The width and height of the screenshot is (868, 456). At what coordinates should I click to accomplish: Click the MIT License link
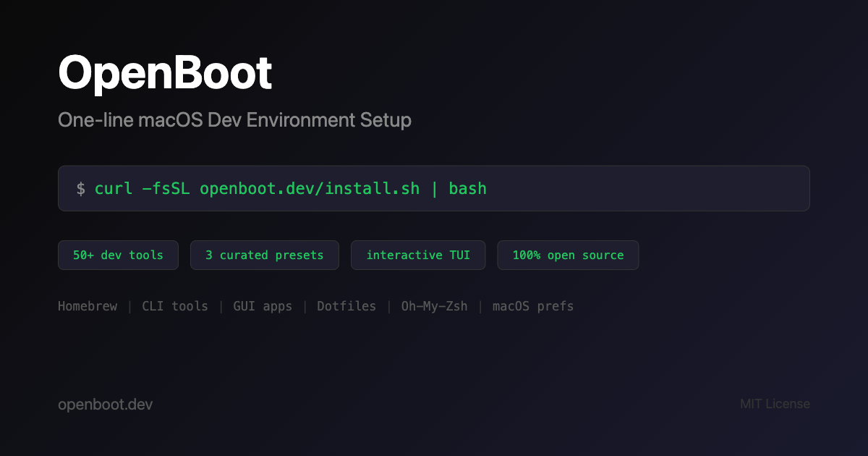click(775, 404)
